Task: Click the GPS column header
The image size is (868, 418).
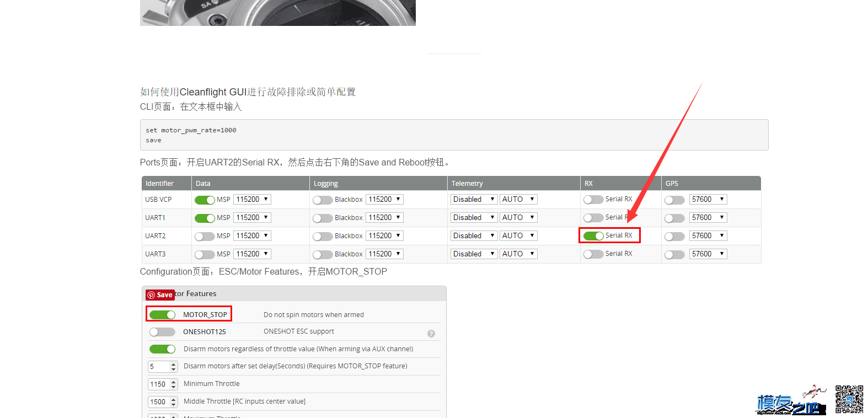Action: 711,183
